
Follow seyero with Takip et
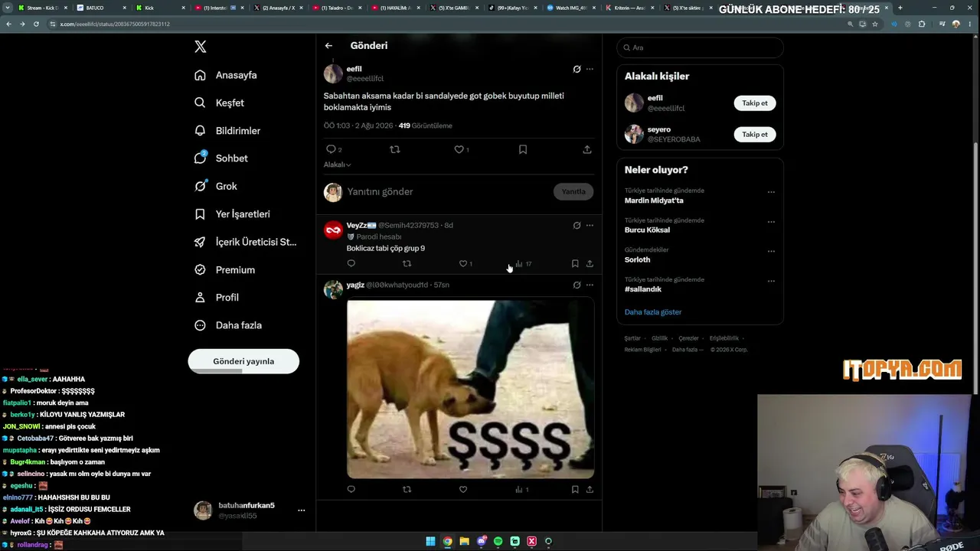coord(755,135)
